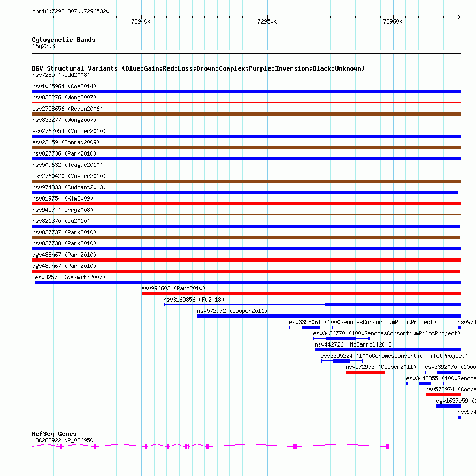Click the 72940k ruler tick label
Screen dimensions: 476x476
point(141,21)
